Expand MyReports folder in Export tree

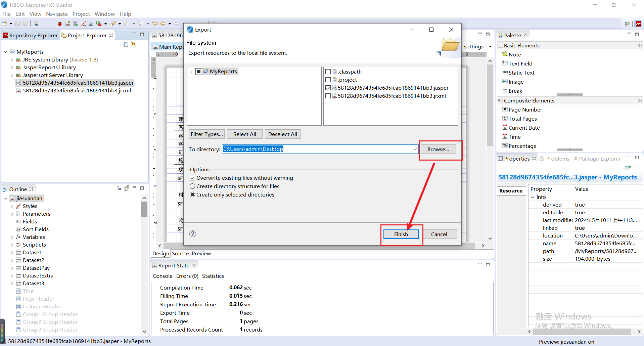point(191,72)
